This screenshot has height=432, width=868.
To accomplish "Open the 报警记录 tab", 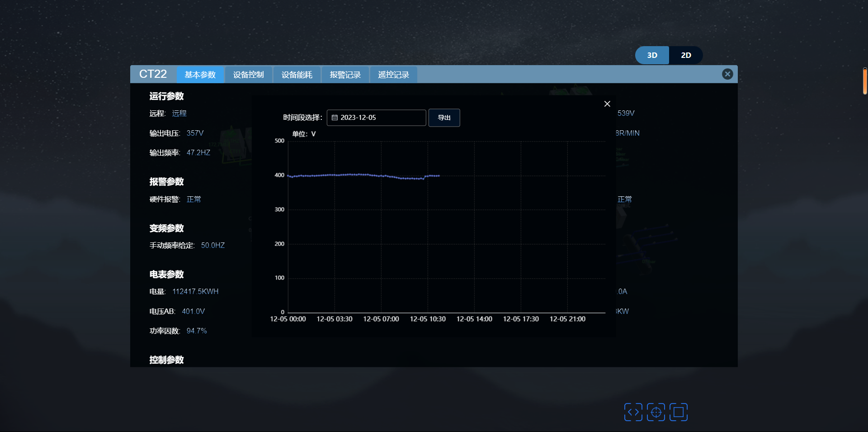I will [345, 75].
